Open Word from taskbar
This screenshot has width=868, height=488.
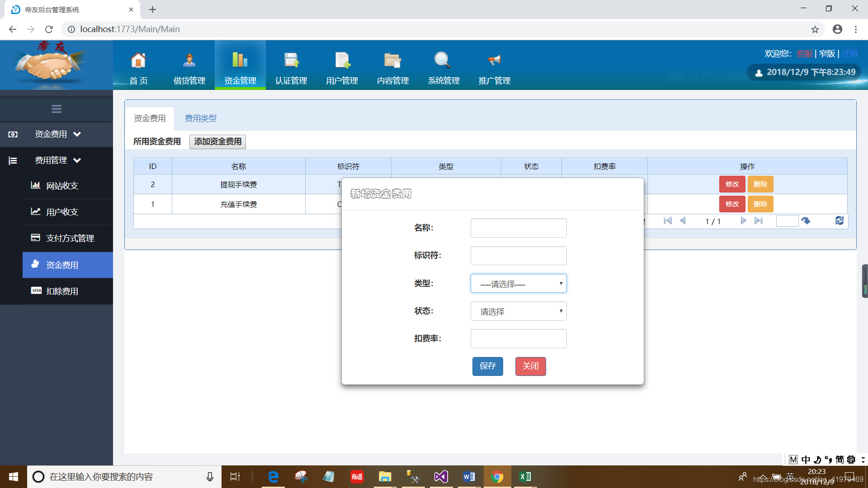[469, 477]
